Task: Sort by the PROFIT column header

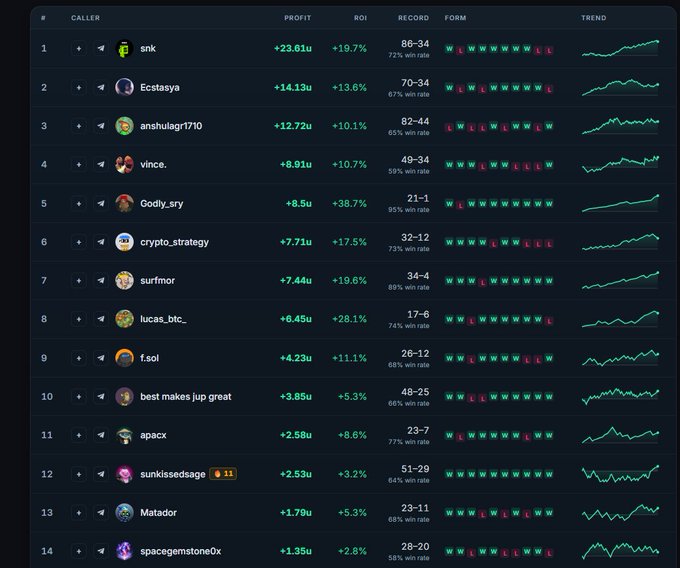Action: [x=298, y=18]
